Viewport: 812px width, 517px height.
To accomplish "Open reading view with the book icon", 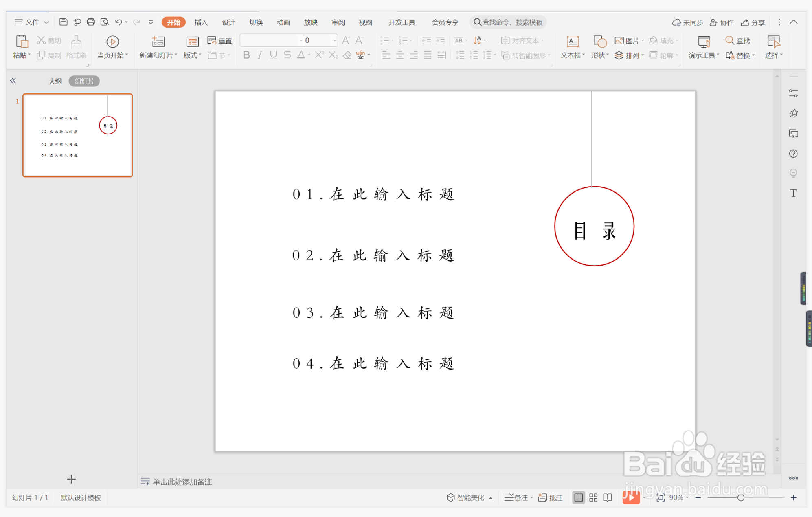I will coord(607,497).
